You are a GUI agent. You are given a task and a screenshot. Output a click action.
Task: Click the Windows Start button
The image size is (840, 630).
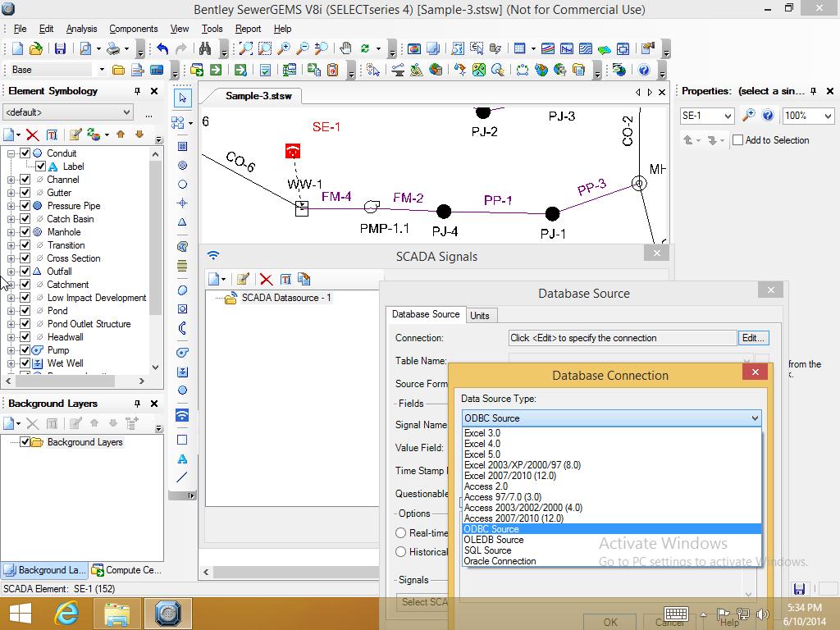pos(21,613)
